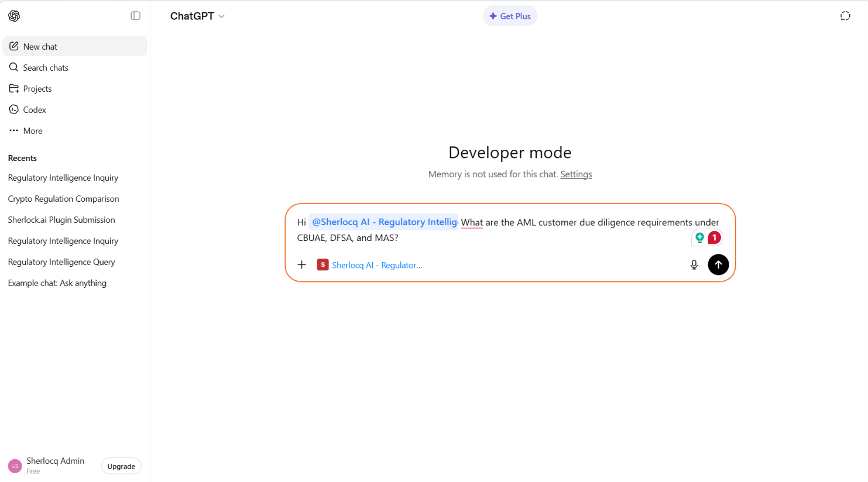
Task: Click the Recents section heading
Action: point(22,158)
